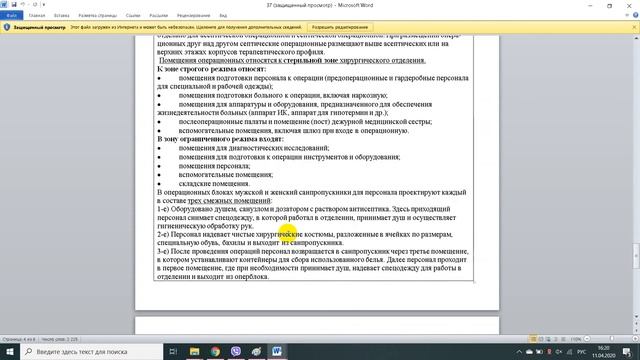Click the zoom out minus button
This screenshot has width=640, height=360.
click(587, 339)
